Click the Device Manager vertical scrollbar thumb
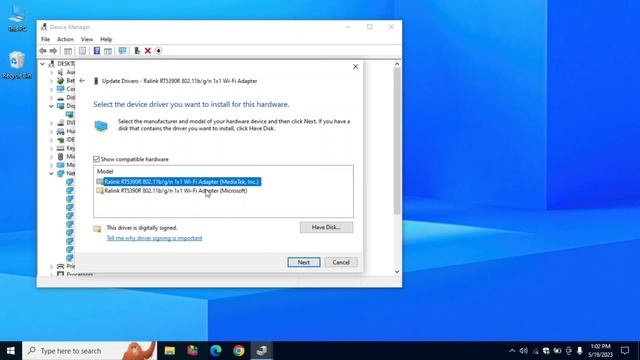The image size is (640, 360). tap(397, 141)
